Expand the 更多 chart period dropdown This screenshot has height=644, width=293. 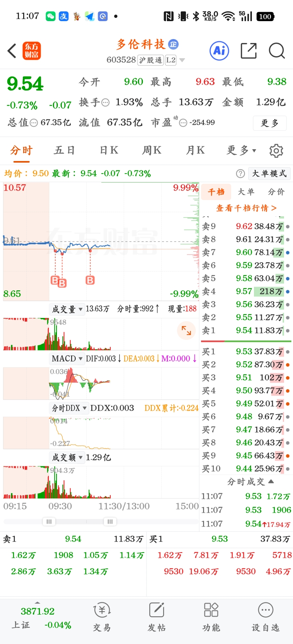coord(241,150)
